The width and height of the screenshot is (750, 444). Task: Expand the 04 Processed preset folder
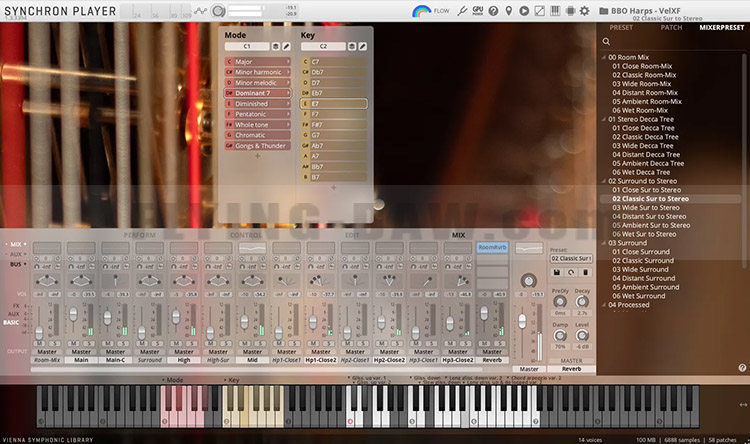click(x=604, y=305)
